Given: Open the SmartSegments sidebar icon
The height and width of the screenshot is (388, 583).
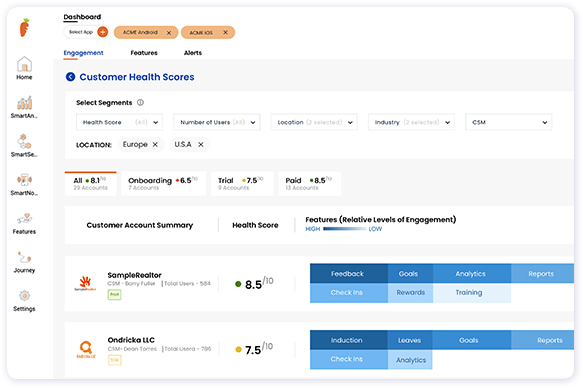Looking at the screenshot, I should click(24, 142).
